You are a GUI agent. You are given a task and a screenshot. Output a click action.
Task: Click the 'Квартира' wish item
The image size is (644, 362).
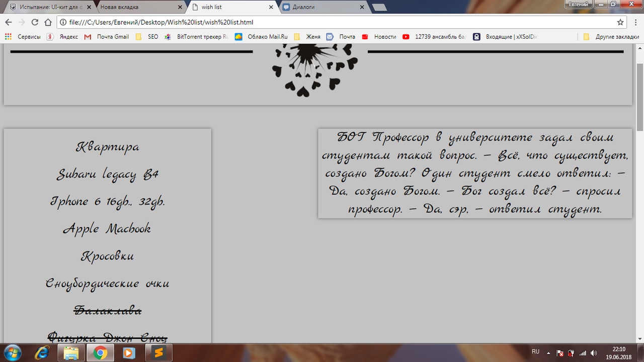107,147
